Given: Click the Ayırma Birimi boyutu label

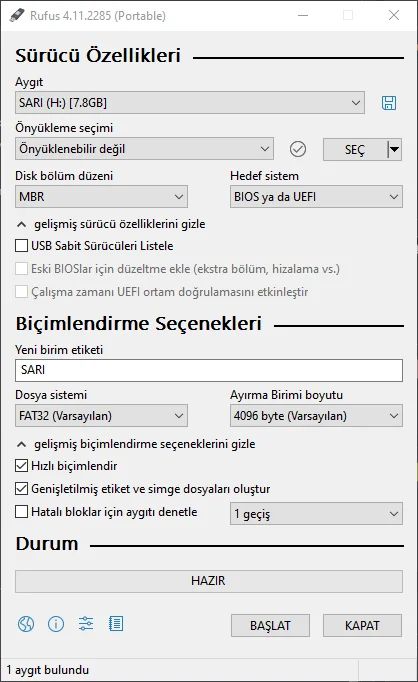Looking at the screenshot, I should (286, 395).
